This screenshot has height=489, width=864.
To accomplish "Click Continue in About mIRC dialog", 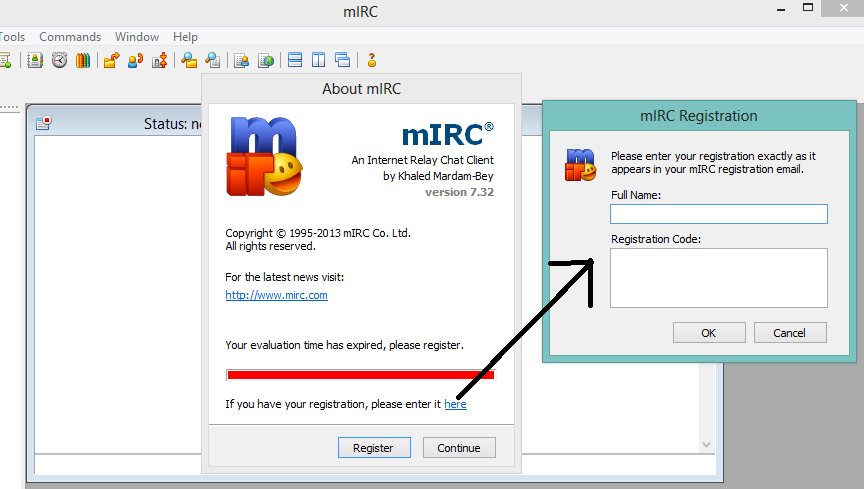I will (459, 448).
